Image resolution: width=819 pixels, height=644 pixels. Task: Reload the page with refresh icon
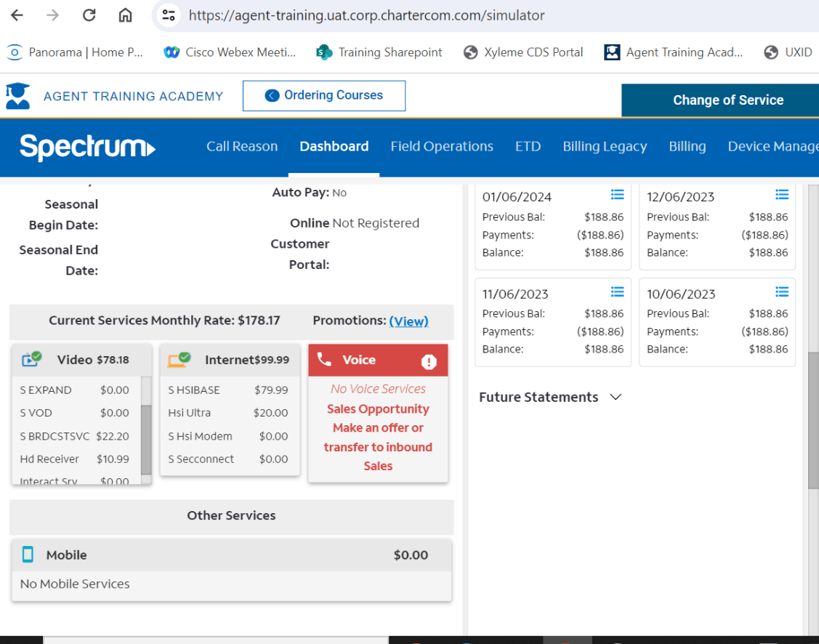coord(89,15)
